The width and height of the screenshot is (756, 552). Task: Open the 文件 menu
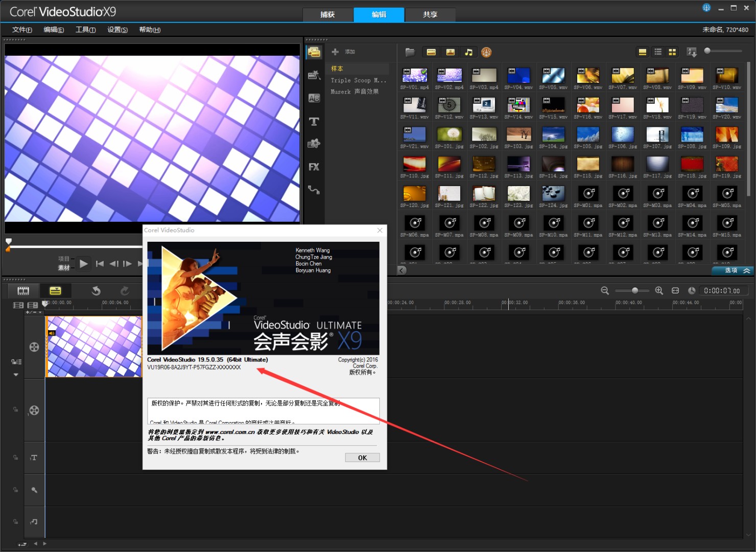pyautogui.click(x=22, y=30)
